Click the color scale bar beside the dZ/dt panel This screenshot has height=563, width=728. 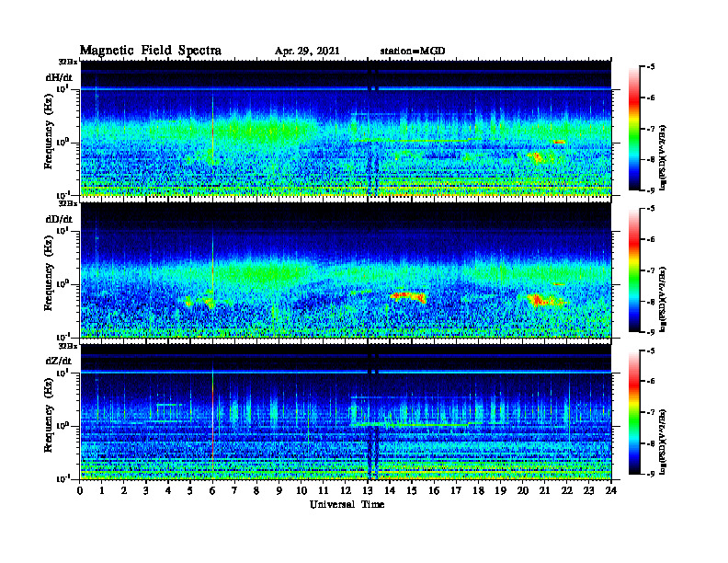tap(633, 412)
